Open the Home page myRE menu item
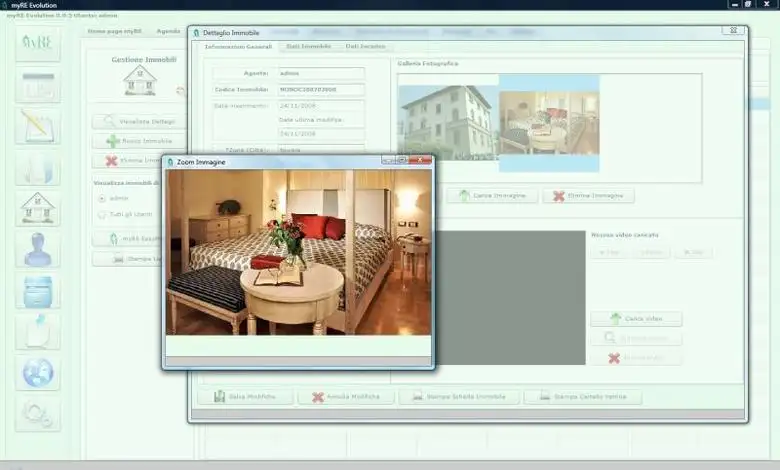This screenshot has width=780, height=470. point(115,31)
